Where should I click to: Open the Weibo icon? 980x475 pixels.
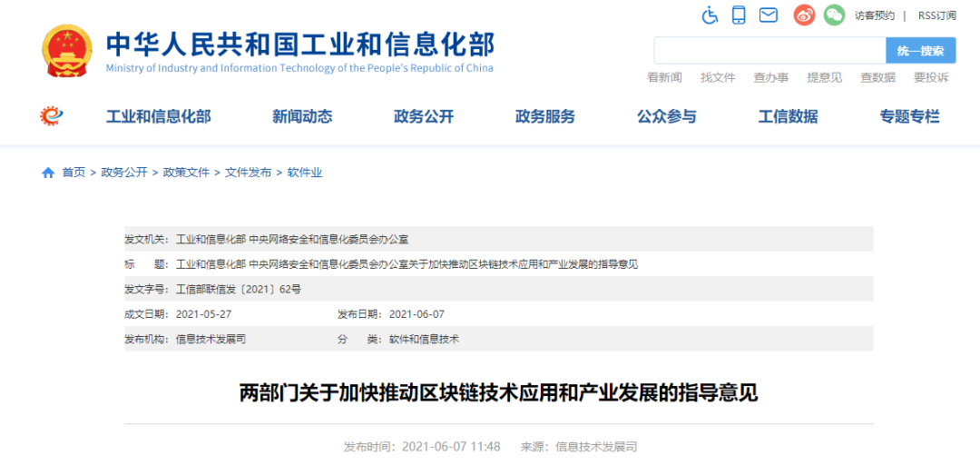pyautogui.click(x=804, y=15)
